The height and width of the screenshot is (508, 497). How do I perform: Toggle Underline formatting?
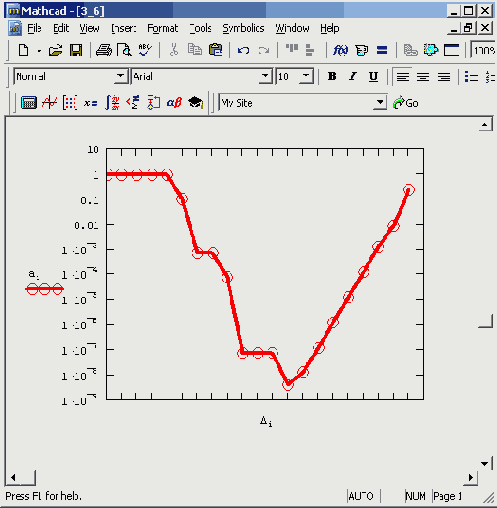[373, 77]
